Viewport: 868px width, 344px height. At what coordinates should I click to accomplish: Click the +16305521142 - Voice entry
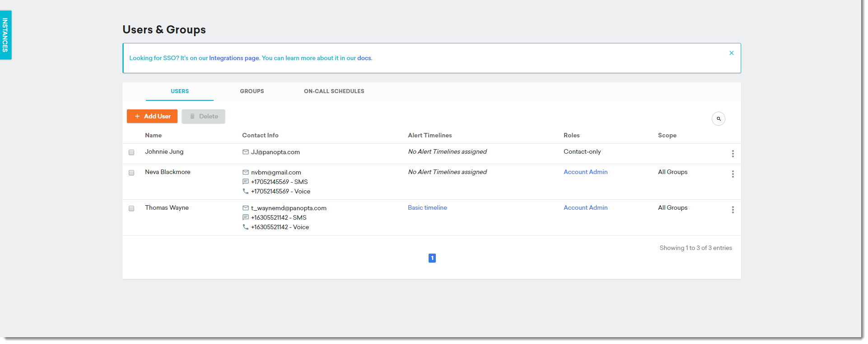point(280,227)
